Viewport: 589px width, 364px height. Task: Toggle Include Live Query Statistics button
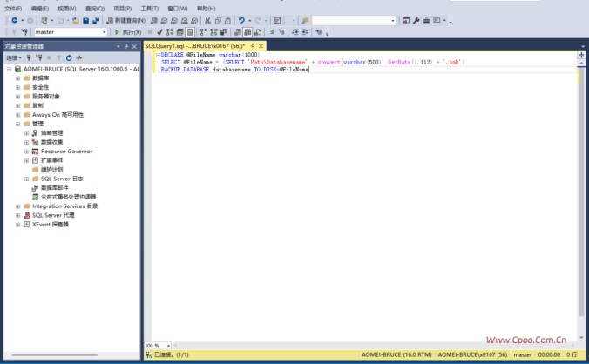(x=213, y=32)
